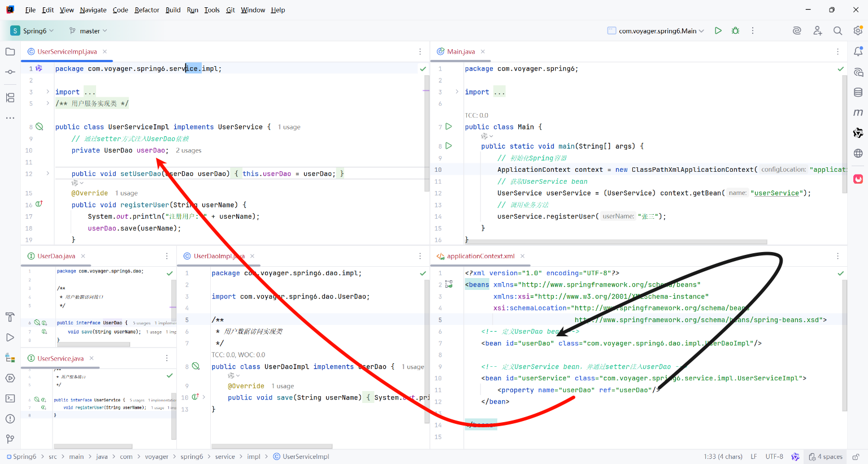
Task: Click horizontal scrollbar in Main.java editor
Action: [616, 242]
